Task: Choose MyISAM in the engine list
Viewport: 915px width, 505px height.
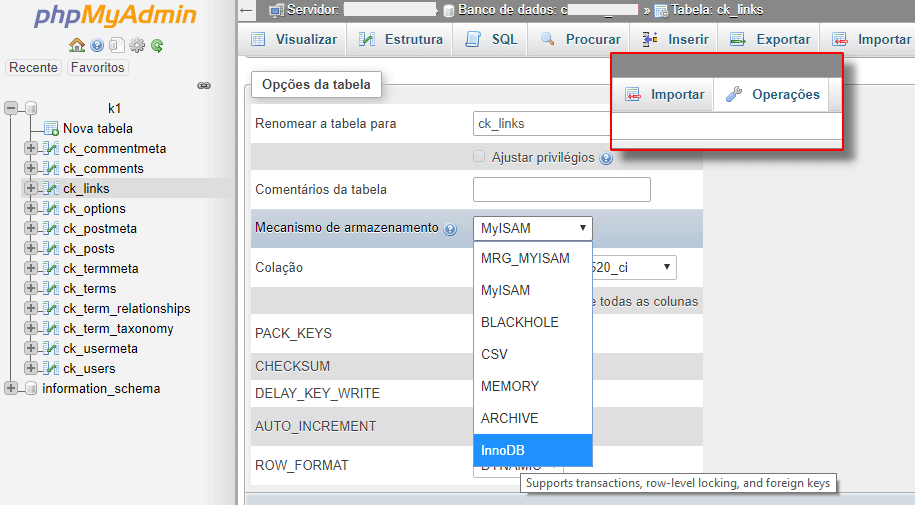Action: click(533, 290)
